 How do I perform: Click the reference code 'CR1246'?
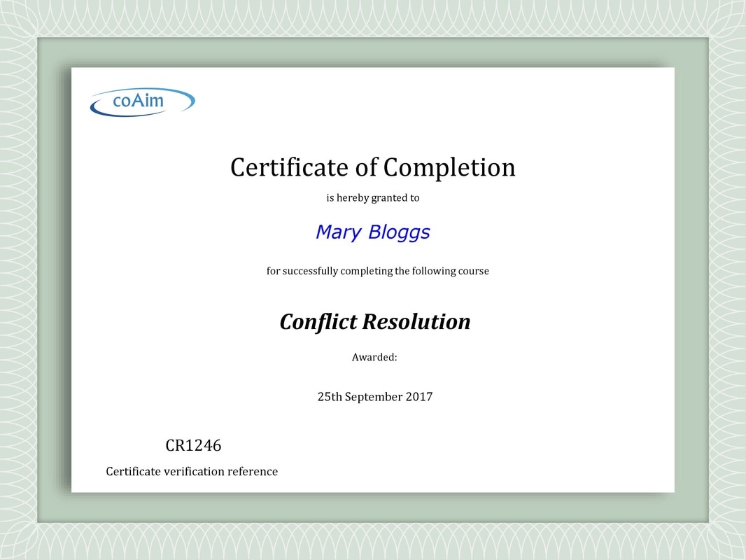[x=193, y=445]
